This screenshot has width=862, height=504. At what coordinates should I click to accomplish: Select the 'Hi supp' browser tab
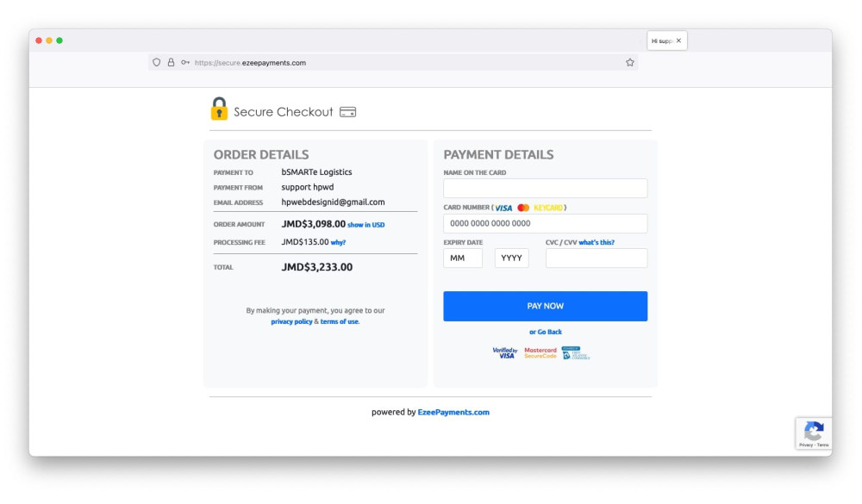(661, 40)
